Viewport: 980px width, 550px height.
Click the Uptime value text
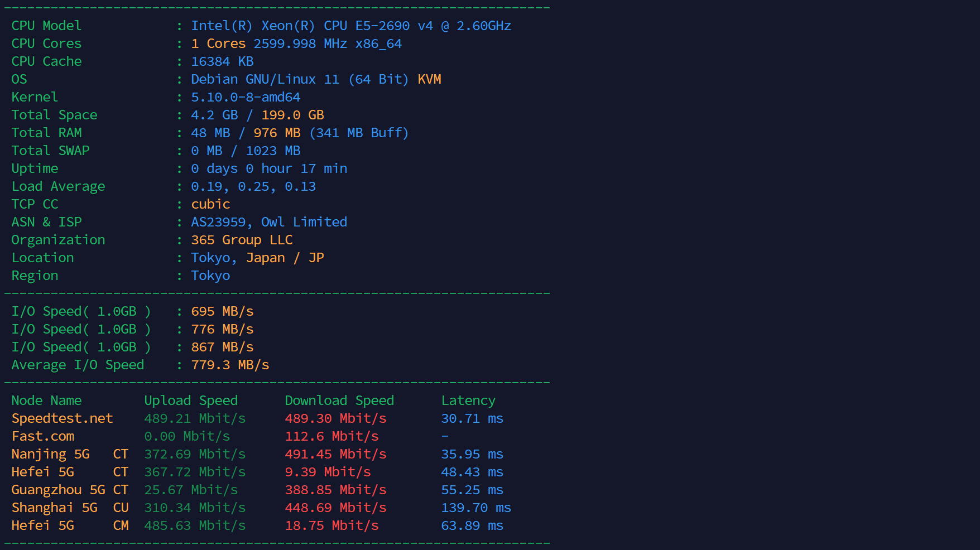pos(269,168)
